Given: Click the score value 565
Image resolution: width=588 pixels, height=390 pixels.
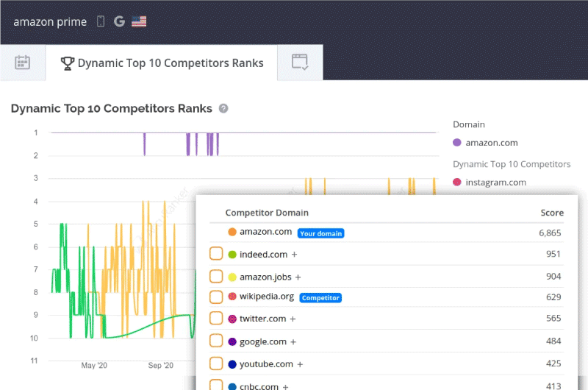Looking at the screenshot, I should (x=553, y=319).
